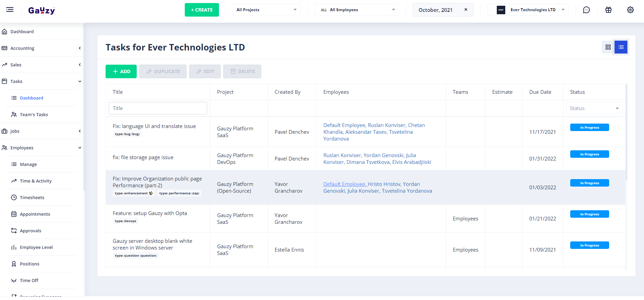Expand the Accounting menu chevron
The height and width of the screenshot is (300, 644).
[x=80, y=48]
